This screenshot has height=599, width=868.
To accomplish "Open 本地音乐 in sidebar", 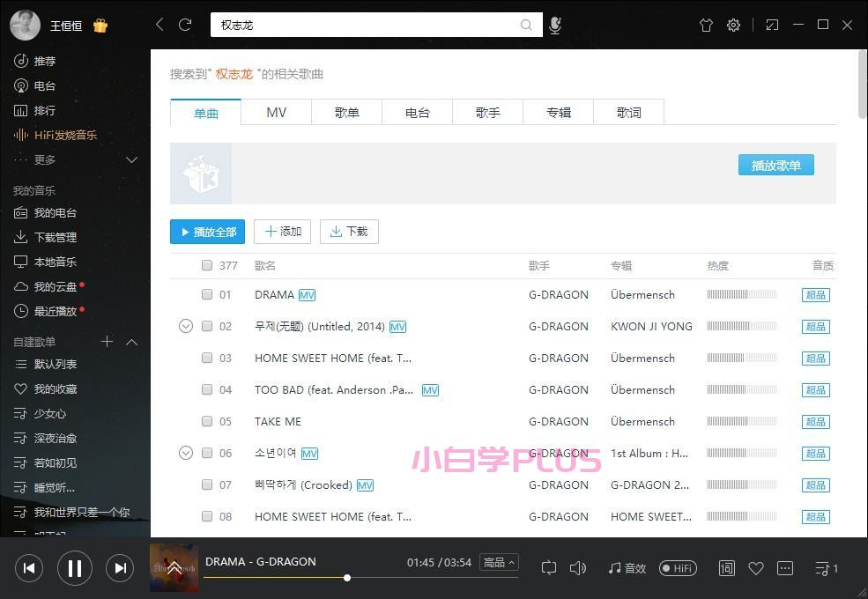I will coord(45,262).
